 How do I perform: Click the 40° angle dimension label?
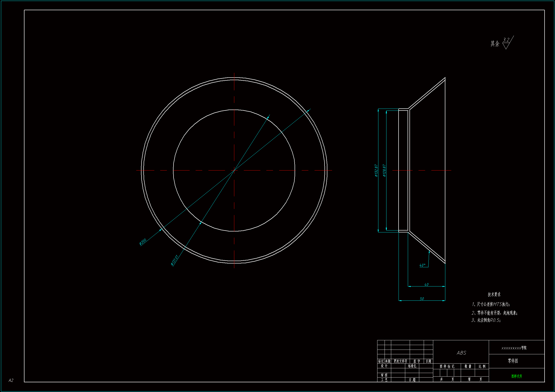422,265
